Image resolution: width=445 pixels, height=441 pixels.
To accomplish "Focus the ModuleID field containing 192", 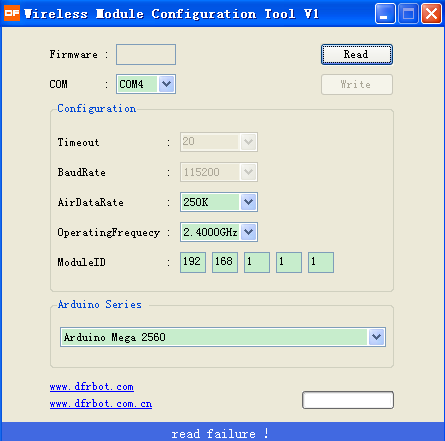I will point(193,262).
